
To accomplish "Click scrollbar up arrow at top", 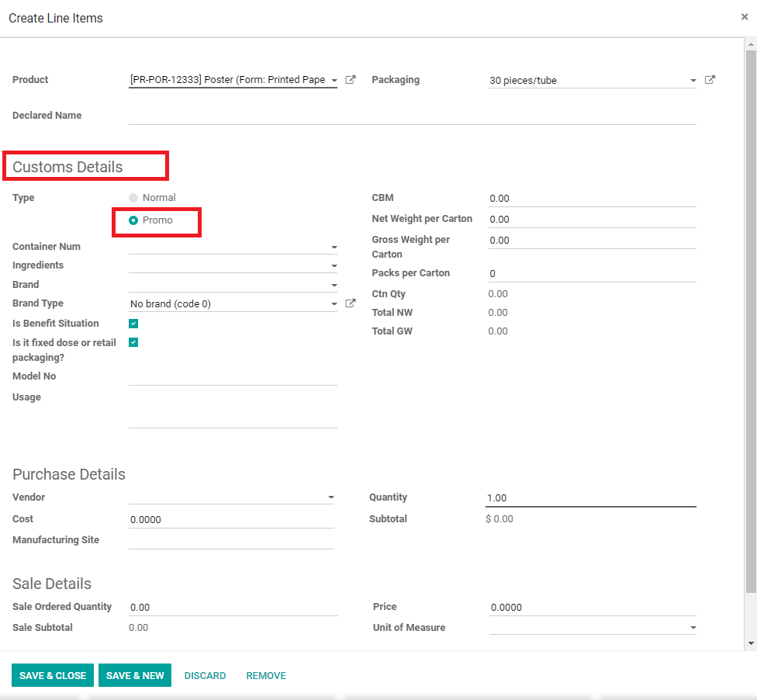I will tap(751, 44).
